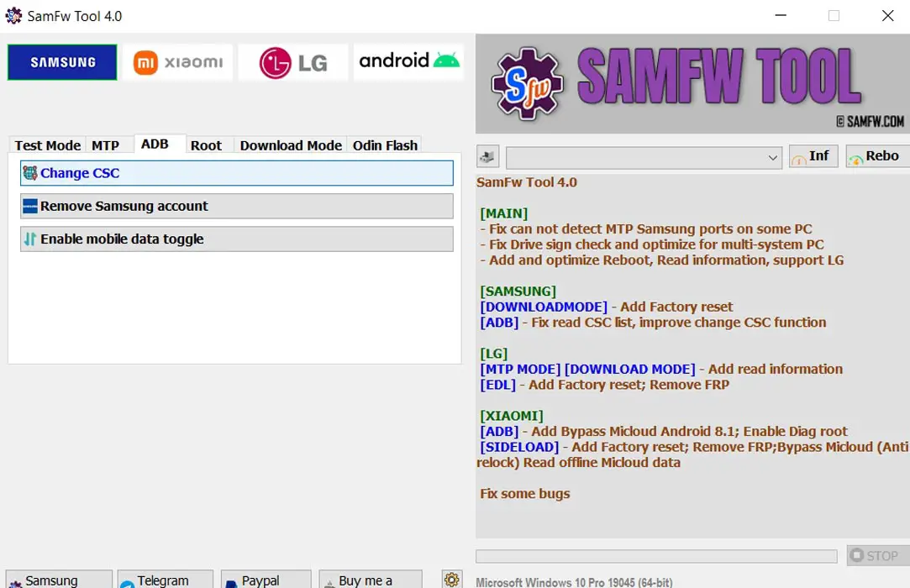Choose the LG brand logo
The height and width of the screenshot is (588, 910).
tap(293, 62)
